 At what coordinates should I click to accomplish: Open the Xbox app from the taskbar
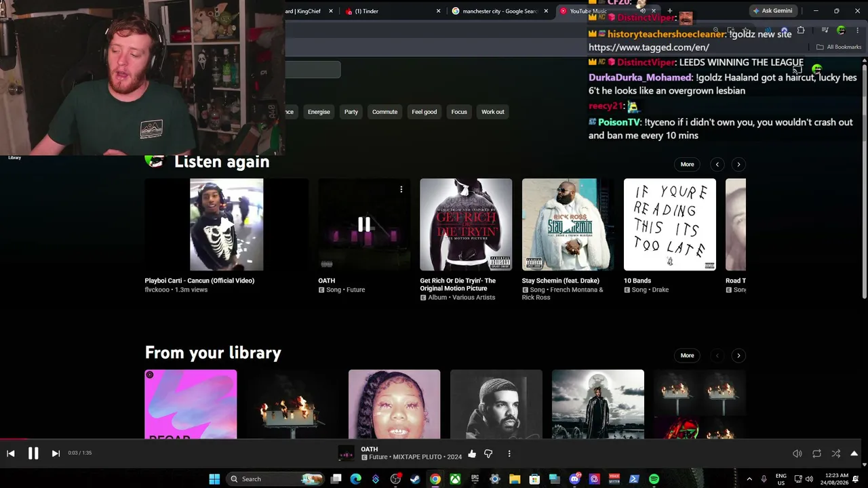[x=455, y=479]
